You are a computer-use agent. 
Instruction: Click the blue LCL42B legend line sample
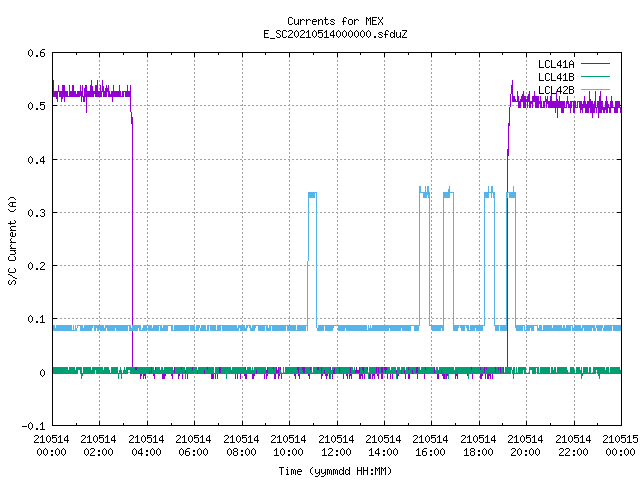pyautogui.click(x=595, y=90)
